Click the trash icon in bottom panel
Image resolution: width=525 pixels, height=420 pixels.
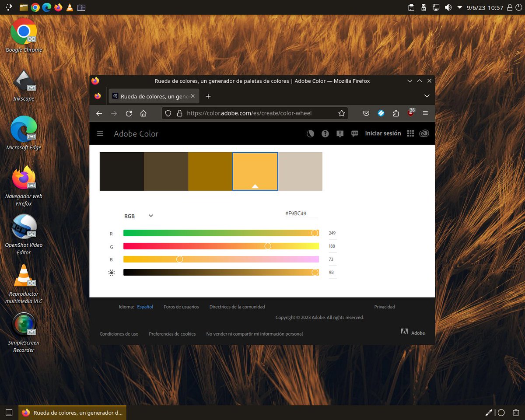[x=516, y=413]
